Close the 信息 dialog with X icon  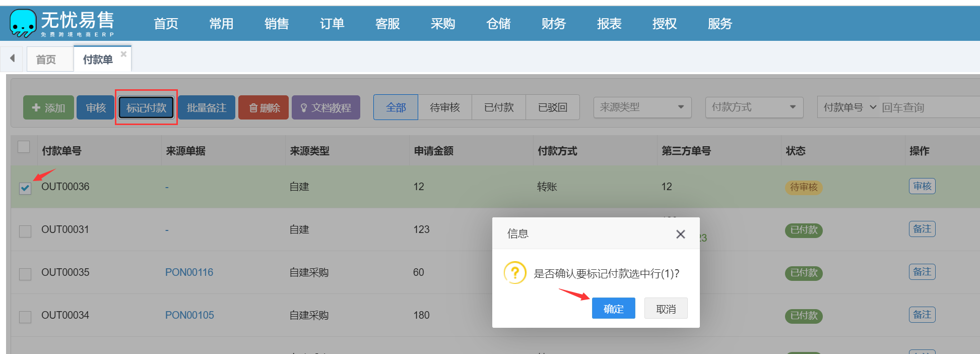680,234
